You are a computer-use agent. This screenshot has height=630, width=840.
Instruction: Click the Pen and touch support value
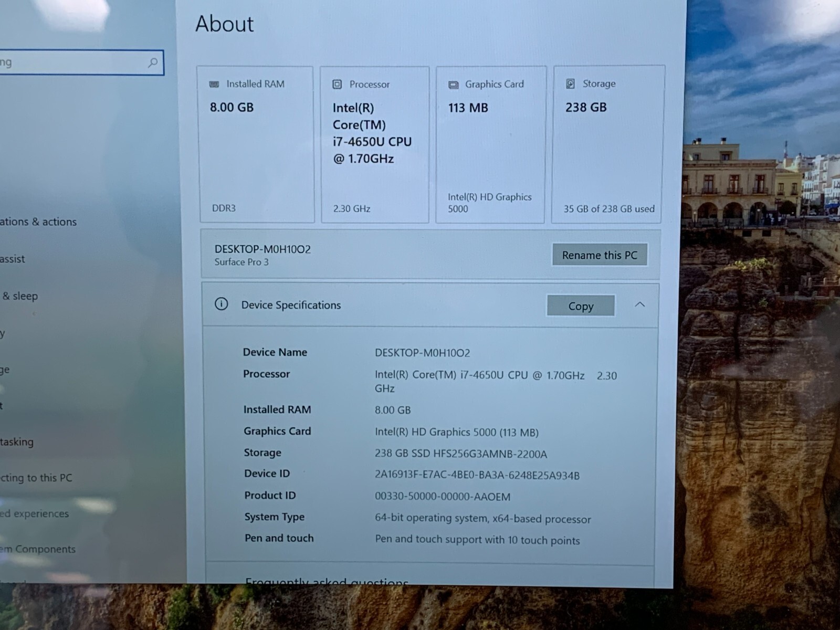click(x=478, y=540)
